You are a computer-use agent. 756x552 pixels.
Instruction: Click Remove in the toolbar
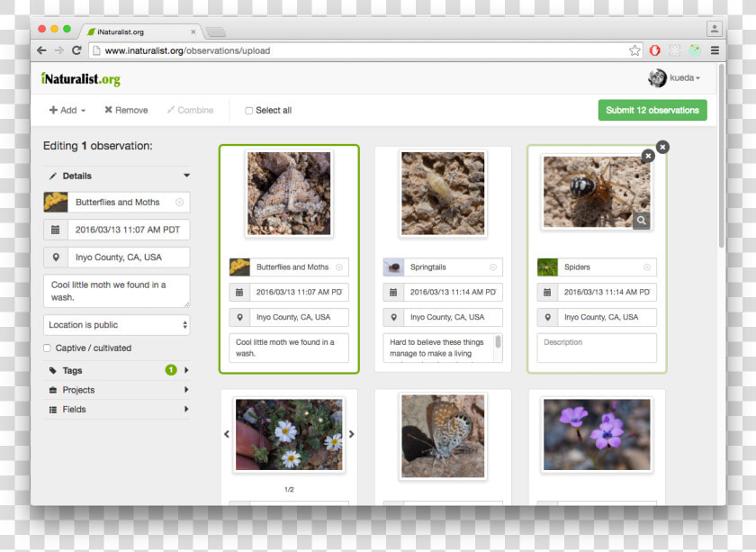(x=126, y=110)
